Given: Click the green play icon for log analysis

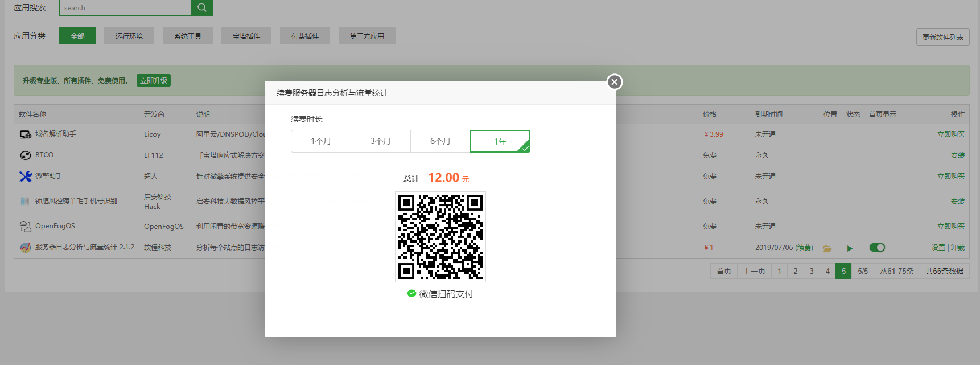Looking at the screenshot, I should [x=850, y=248].
